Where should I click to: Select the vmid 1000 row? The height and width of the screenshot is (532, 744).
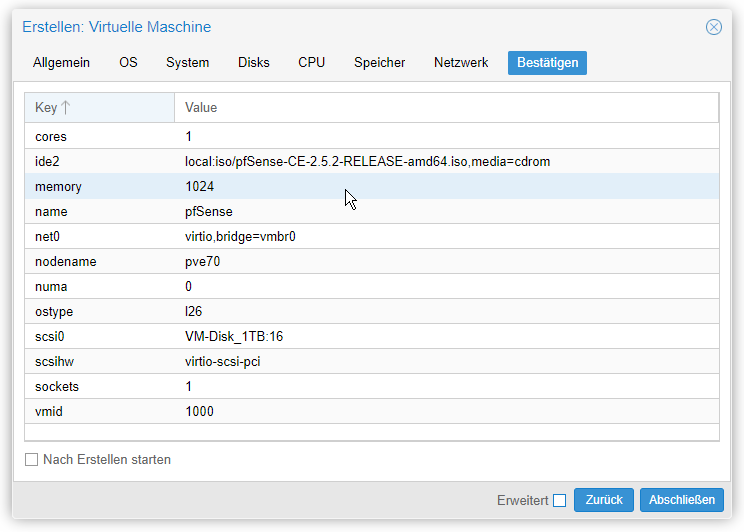pyautogui.click(x=372, y=411)
